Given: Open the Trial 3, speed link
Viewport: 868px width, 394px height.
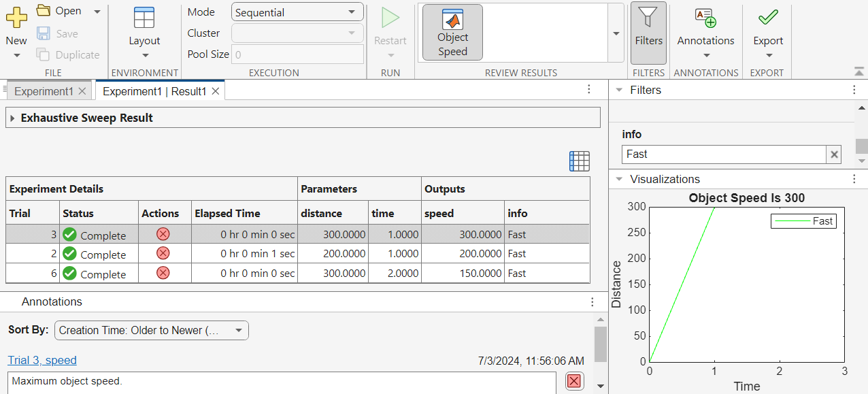Looking at the screenshot, I should click(x=42, y=361).
